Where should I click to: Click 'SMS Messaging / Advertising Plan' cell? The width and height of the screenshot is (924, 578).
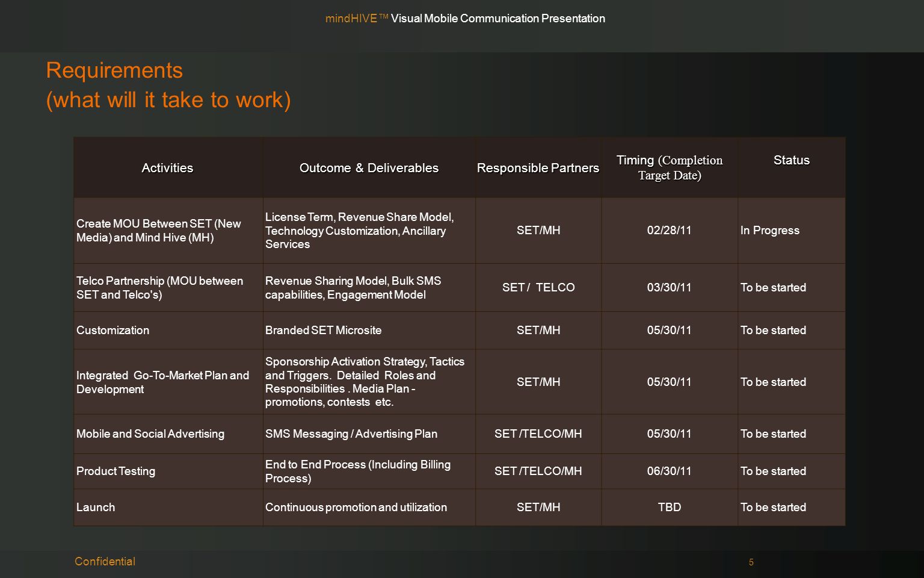click(x=369, y=433)
